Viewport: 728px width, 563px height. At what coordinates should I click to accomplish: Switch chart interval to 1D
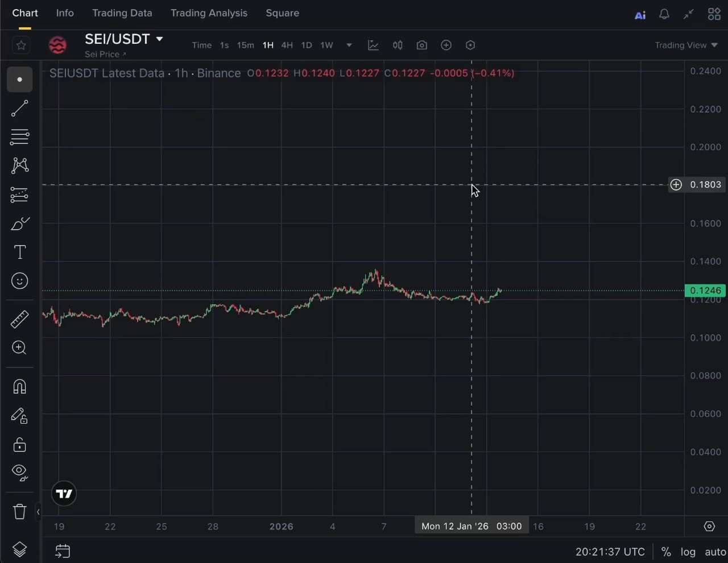tap(306, 45)
